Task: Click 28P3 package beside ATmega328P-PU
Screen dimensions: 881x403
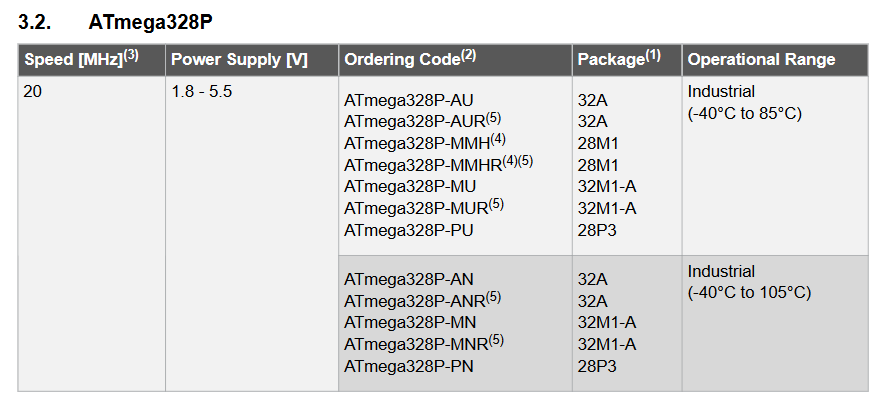Action: point(598,230)
